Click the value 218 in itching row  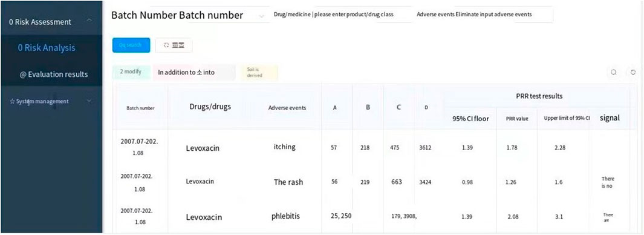[x=365, y=148]
